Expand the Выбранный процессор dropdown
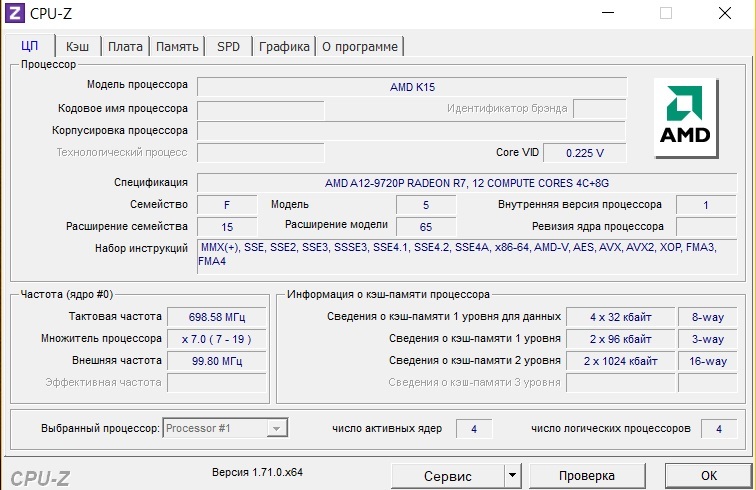The width and height of the screenshot is (756, 490). 276,428
